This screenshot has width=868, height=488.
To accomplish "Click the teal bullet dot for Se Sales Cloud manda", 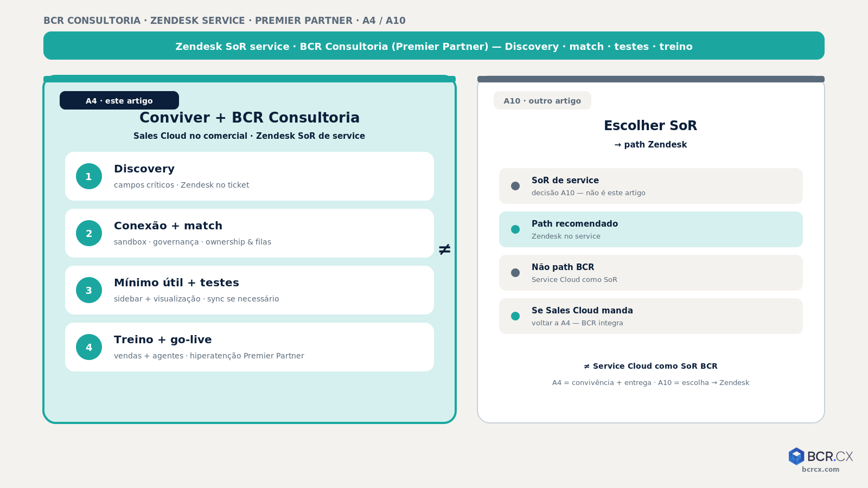I will pos(515,316).
